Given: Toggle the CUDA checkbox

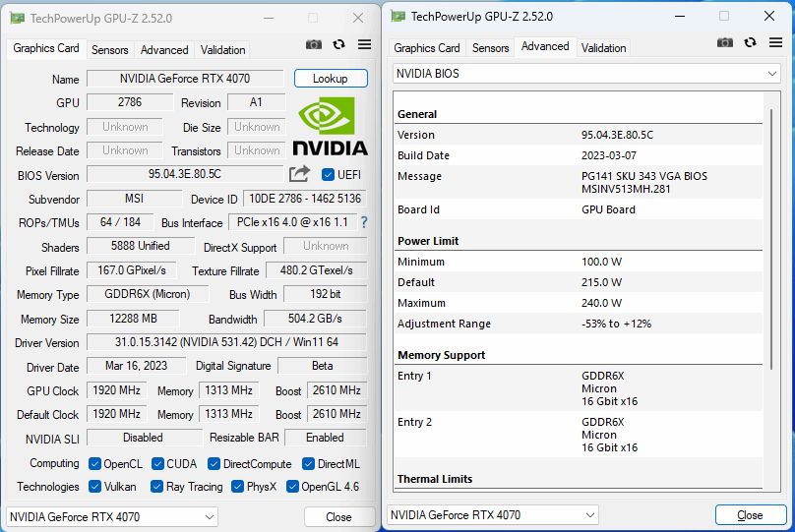Looking at the screenshot, I should point(157,463).
